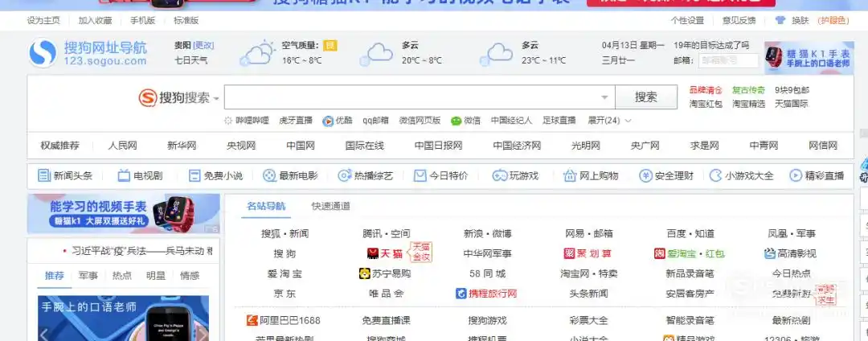
Task: Open the 新华网 authority link
Action: coord(182,146)
